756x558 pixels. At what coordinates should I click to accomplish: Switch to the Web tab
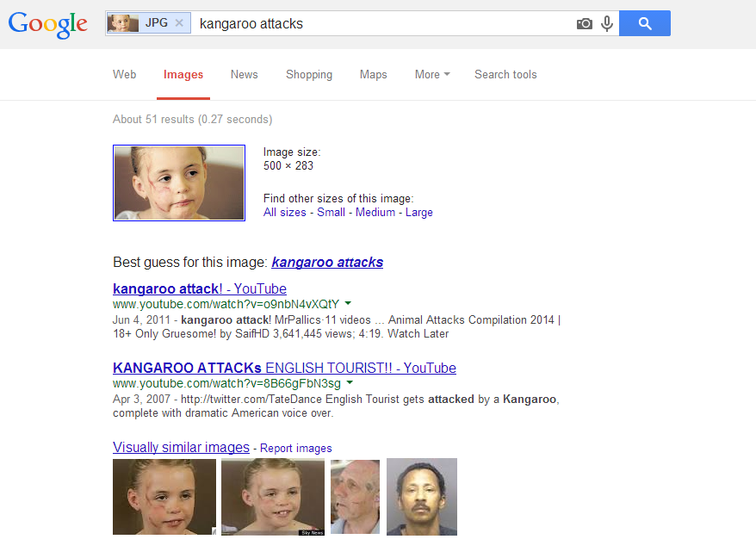[x=124, y=74]
